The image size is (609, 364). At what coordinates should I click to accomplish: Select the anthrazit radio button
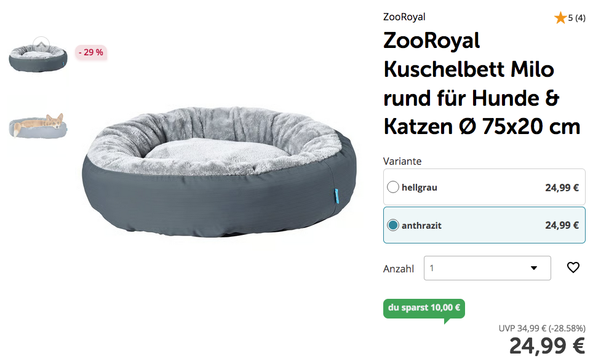point(392,225)
